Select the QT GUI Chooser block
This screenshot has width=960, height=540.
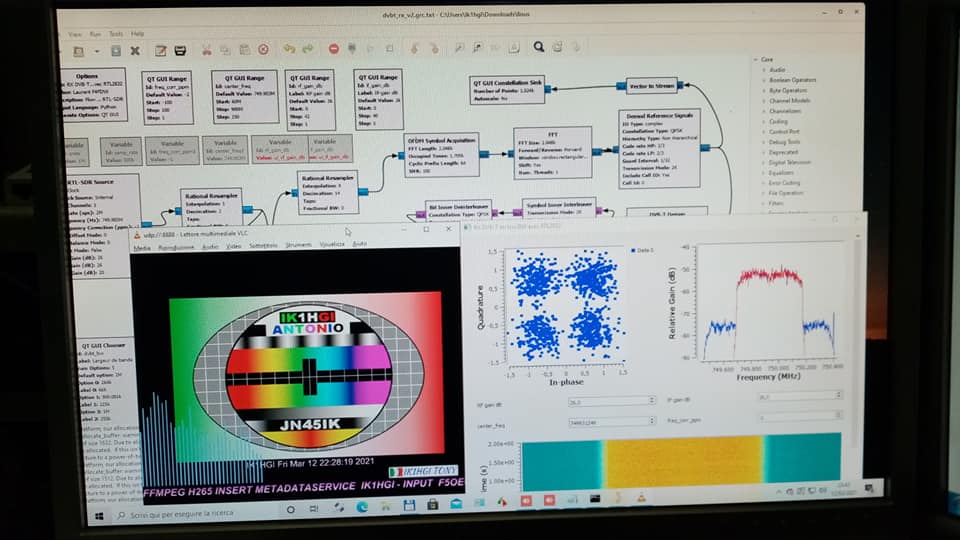click(104, 381)
